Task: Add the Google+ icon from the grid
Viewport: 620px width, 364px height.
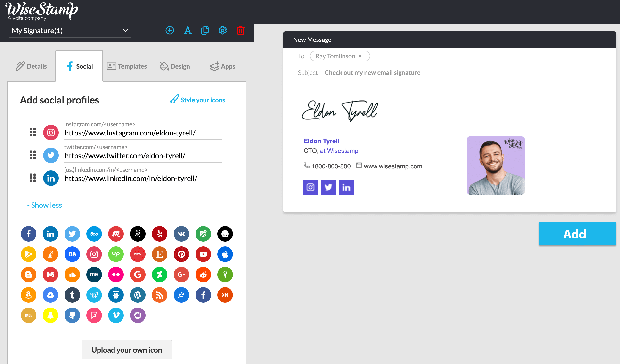Action: [181, 275]
